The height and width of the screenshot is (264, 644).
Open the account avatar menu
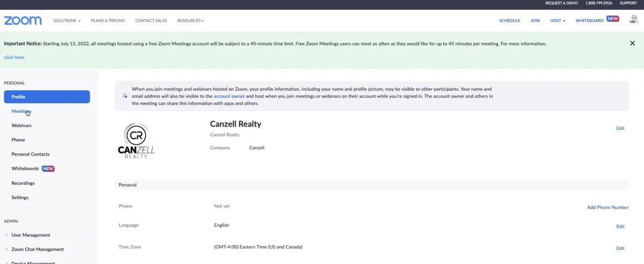tap(633, 20)
